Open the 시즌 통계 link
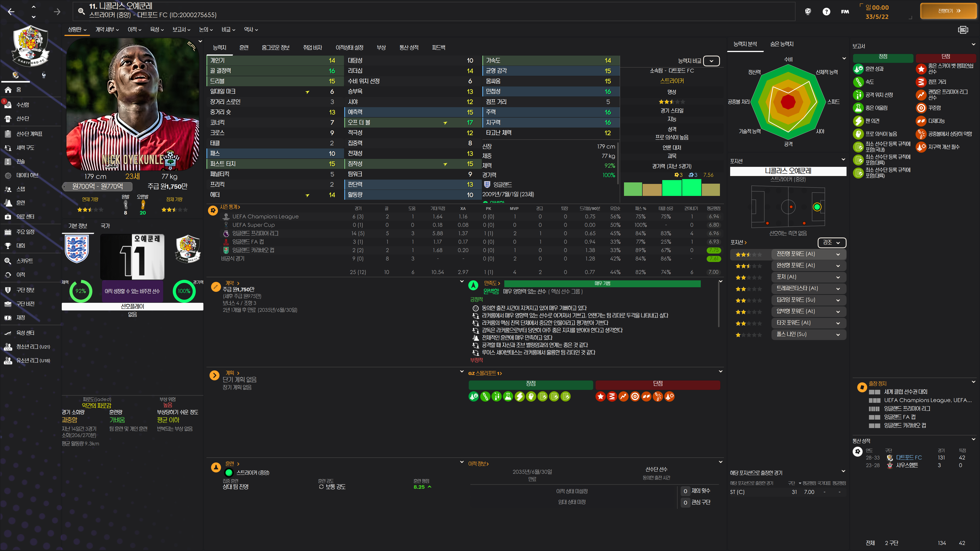Viewport: 980px width, 551px height. [x=230, y=207]
